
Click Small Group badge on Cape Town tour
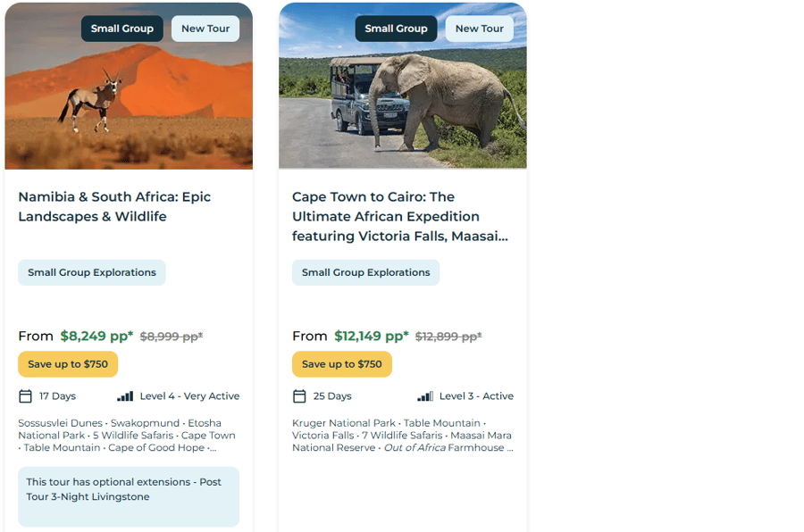[x=396, y=29]
